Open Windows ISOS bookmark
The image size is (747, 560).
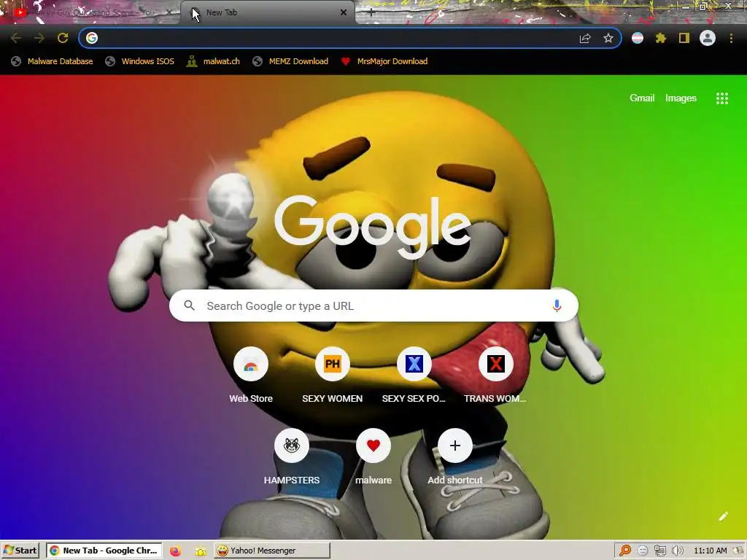click(140, 61)
